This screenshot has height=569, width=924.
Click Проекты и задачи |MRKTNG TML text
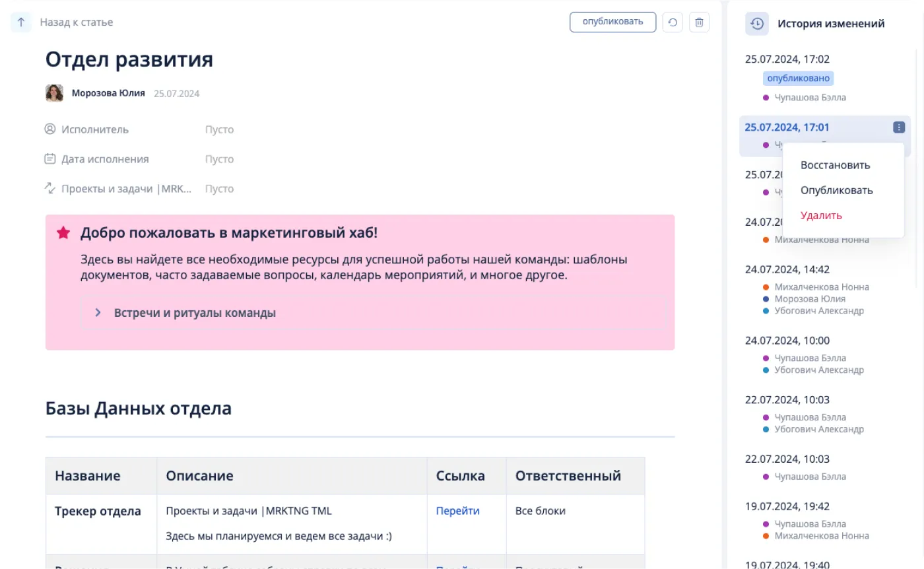click(x=249, y=511)
